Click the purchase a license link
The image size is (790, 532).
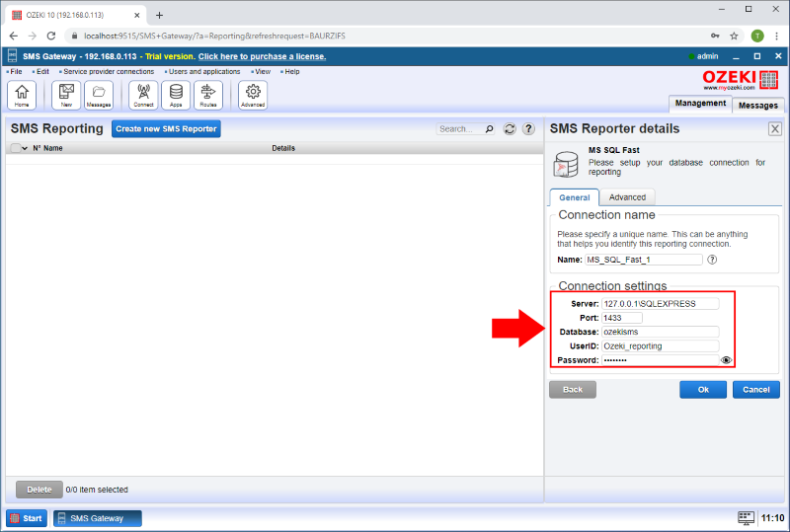coord(262,56)
